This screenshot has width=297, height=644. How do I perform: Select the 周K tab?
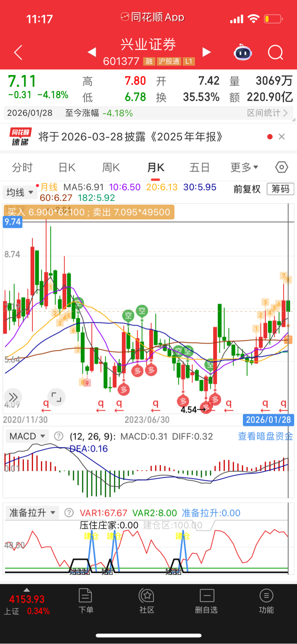point(111,168)
